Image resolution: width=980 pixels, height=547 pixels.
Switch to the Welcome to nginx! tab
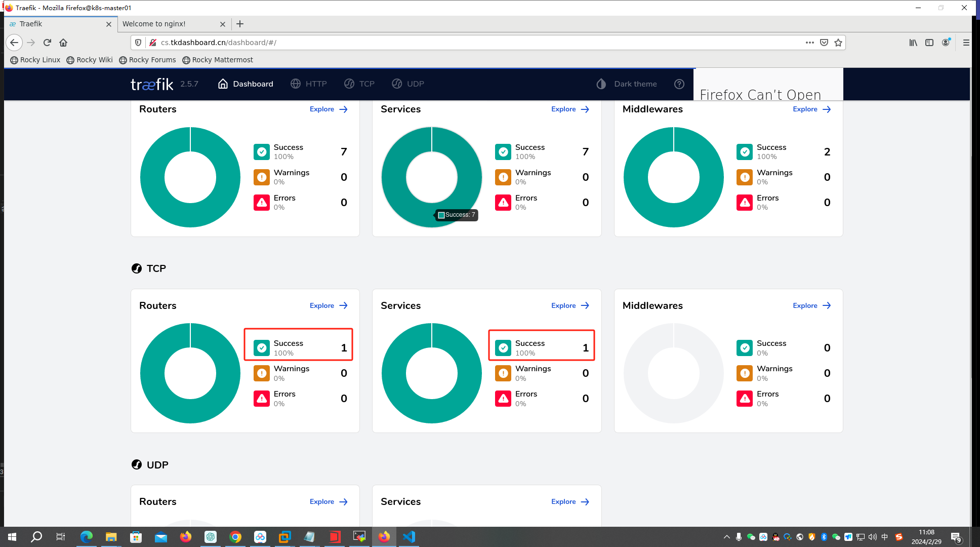[x=174, y=24]
